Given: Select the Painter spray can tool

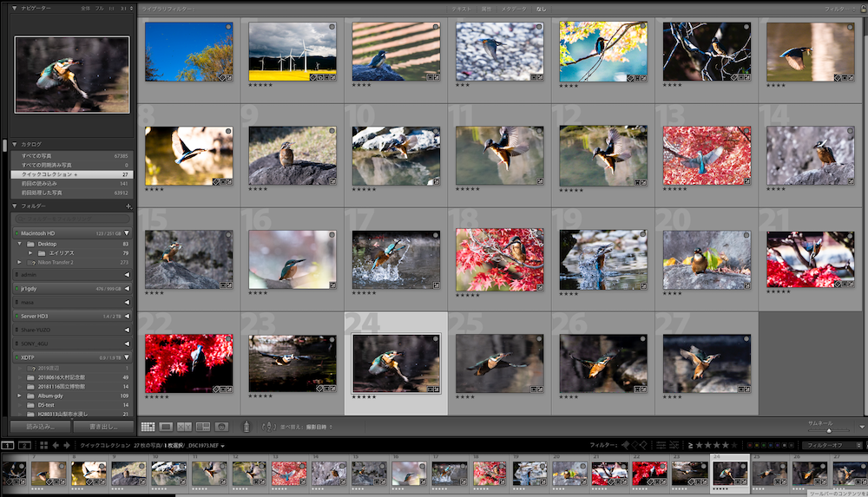Looking at the screenshot, I should tap(247, 427).
